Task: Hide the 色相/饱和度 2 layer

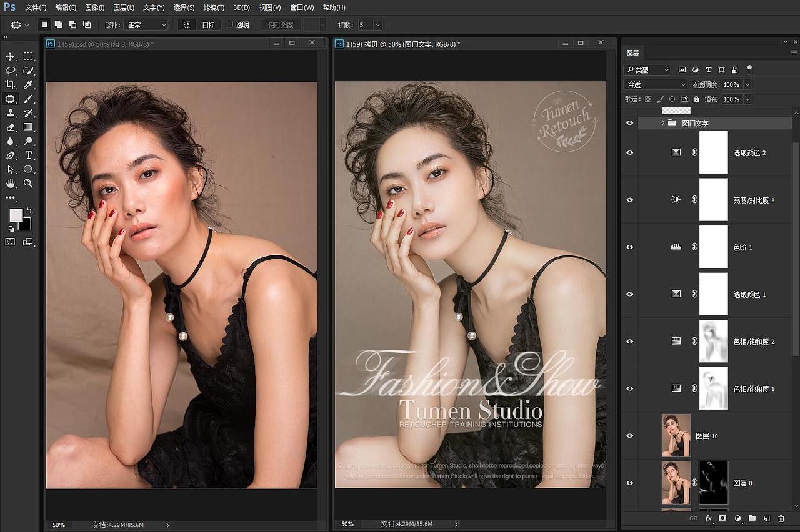Action: (629, 341)
